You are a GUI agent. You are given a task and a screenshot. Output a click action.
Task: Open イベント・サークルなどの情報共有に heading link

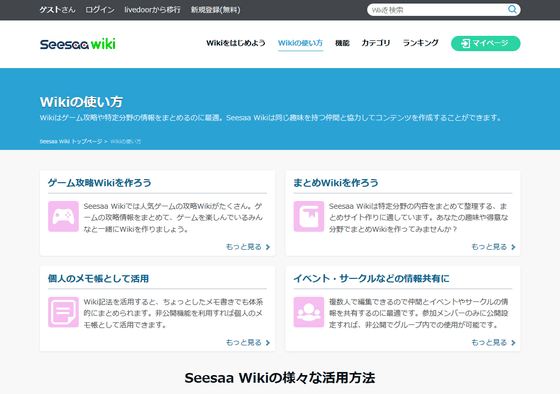[x=371, y=278]
